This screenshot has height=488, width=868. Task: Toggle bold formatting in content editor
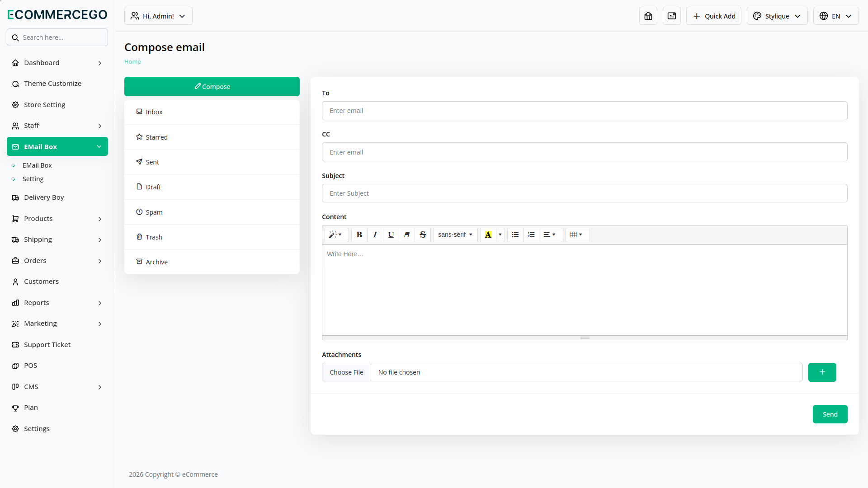coord(359,235)
